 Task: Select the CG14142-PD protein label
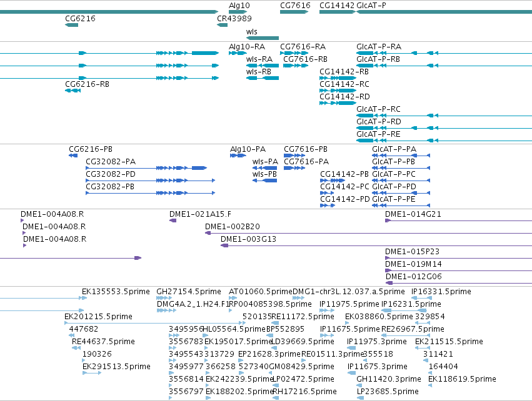(x=345, y=199)
